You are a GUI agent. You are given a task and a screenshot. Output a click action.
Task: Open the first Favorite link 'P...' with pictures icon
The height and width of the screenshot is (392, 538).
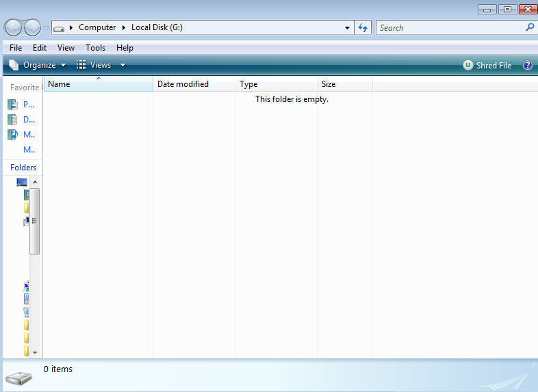click(x=21, y=104)
